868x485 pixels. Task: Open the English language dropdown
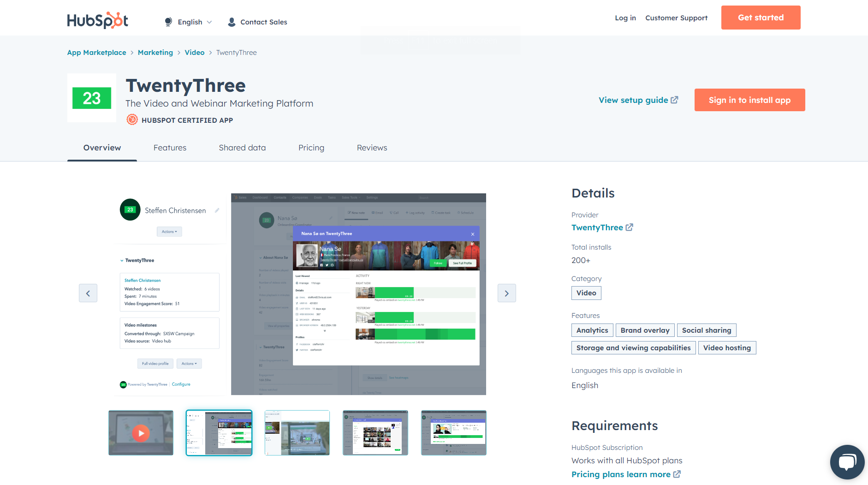click(194, 22)
